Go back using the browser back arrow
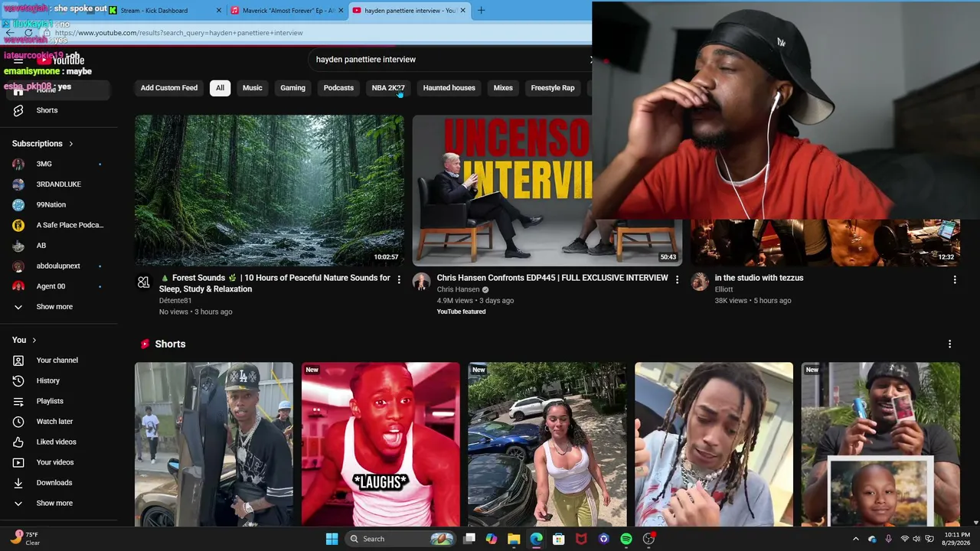Screen dimensions: 980x551 (x=9, y=33)
